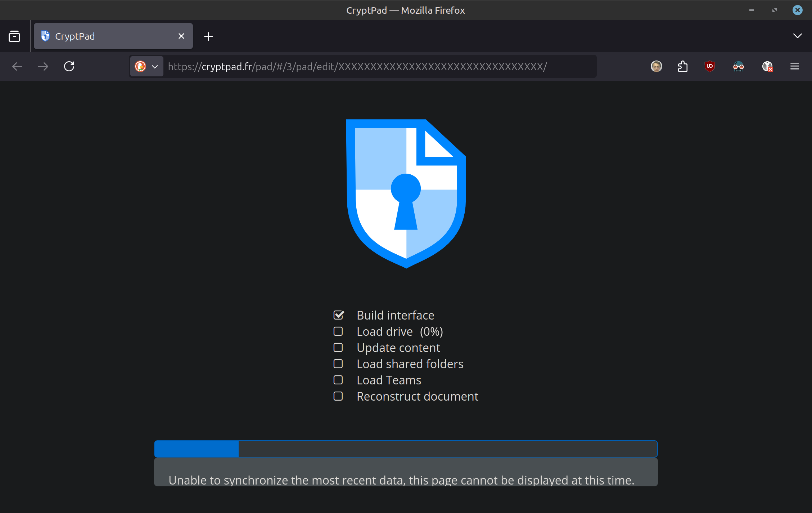Screen dimensions: 812x513
Task: Check the Load shared folders checkbox
Action: [x=338, y=364]
